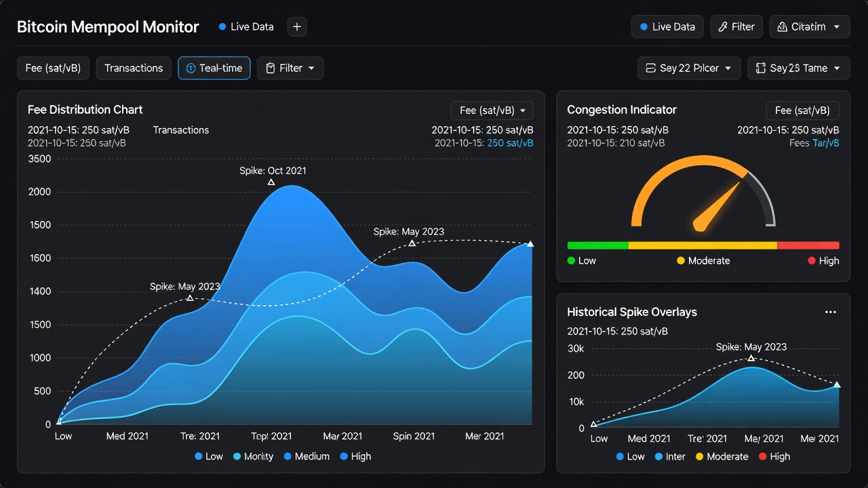This screenshot has height=488, width=868.
Task: Toggle the Low series in Fee Distribution legend
Action: pyautogui.click(x=209, y=457)
